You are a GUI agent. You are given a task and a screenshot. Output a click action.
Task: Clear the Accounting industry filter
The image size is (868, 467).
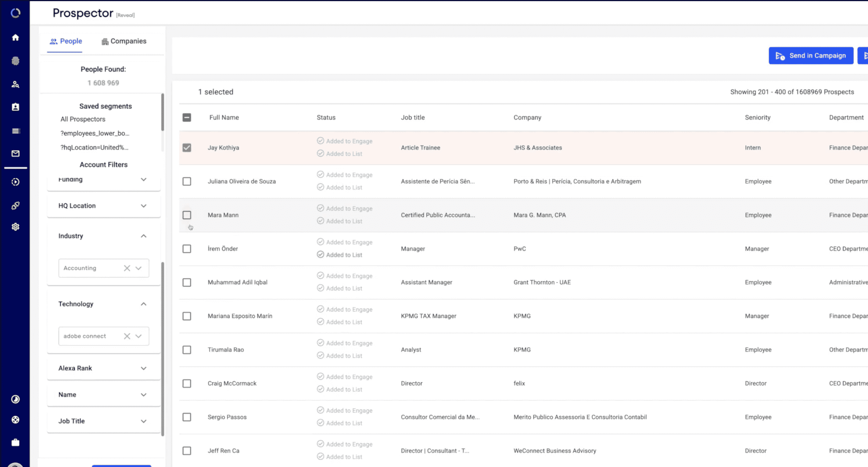(127, 268)
